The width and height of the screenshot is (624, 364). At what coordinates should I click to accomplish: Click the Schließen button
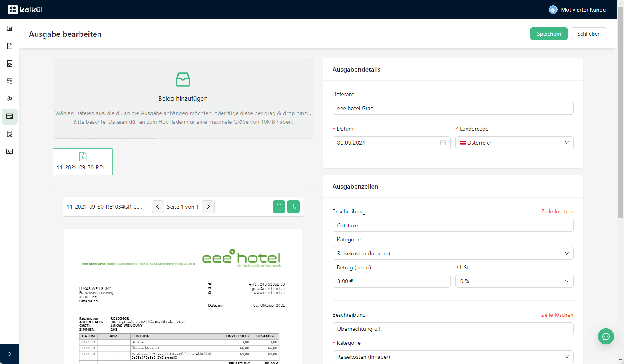[588, 34]
